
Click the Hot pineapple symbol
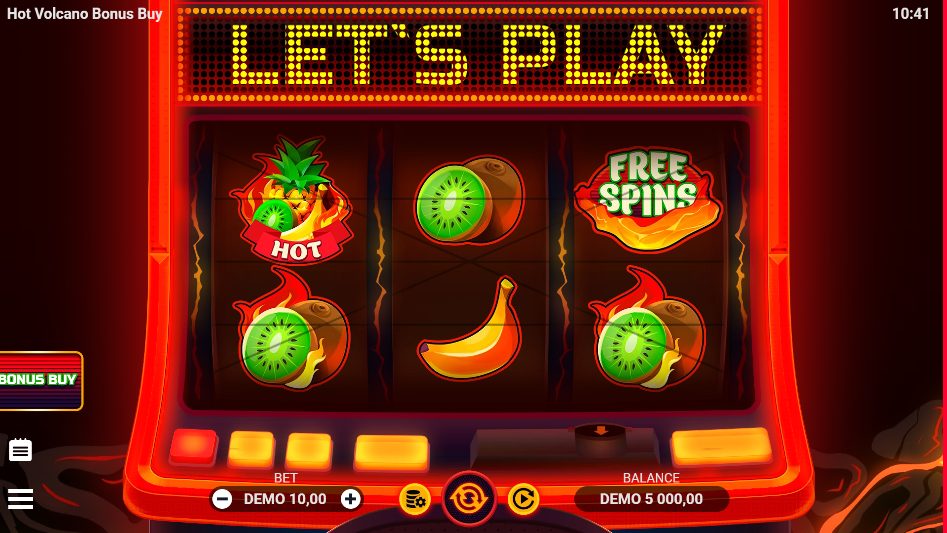point(292,200)
